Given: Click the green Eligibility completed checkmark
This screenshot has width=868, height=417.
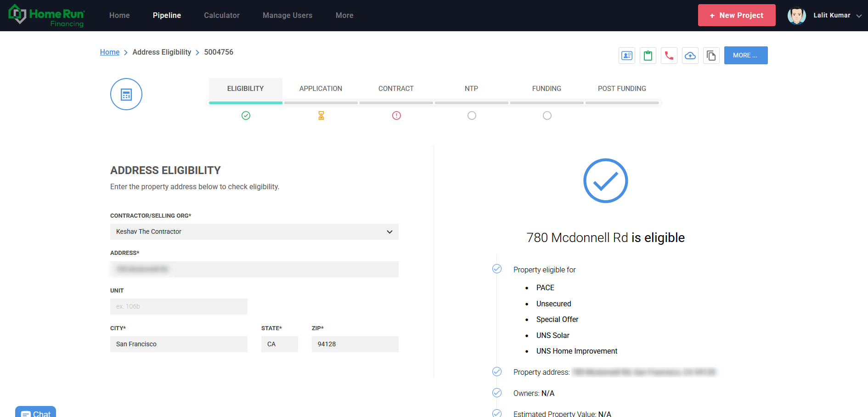Looking at the screenshot, I should [246, 116].
